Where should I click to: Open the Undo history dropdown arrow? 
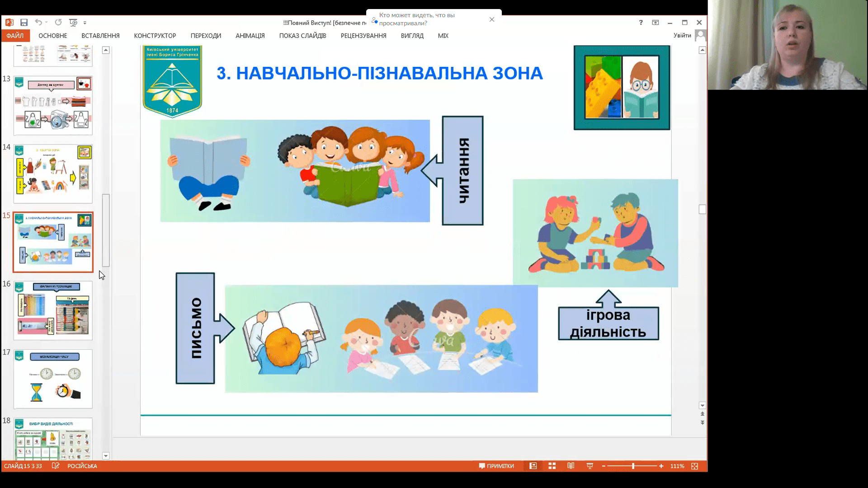coord(46,23)
